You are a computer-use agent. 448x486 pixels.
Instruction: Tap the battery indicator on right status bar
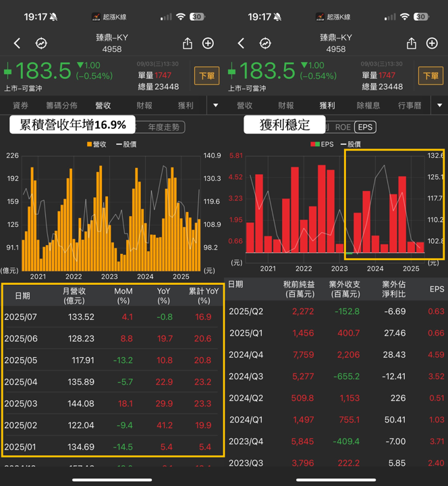tap(421, 17)
